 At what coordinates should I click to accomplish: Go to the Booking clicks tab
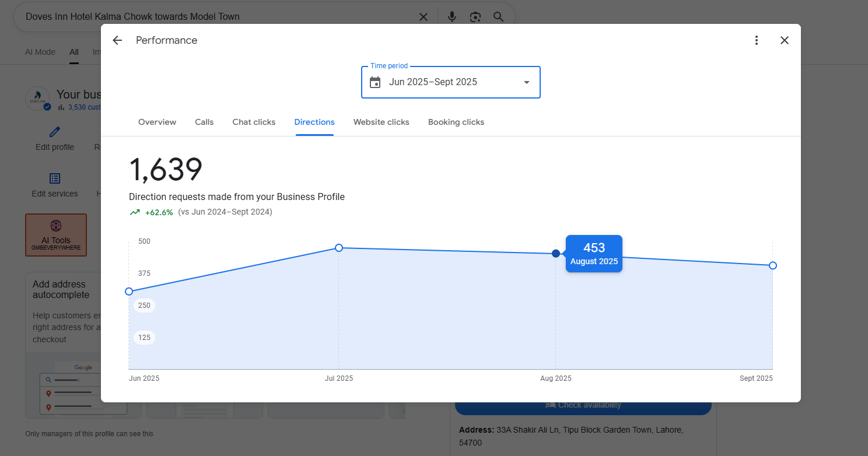pos(456,122)
